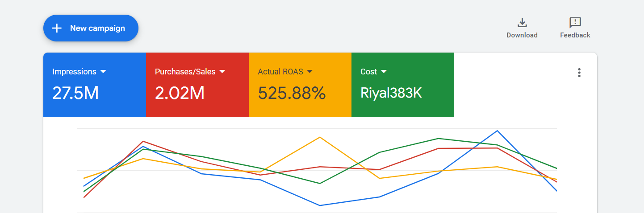
Task: Expand the Purchases/Sales dropdown arrow
Action: (x=222, y=72)
